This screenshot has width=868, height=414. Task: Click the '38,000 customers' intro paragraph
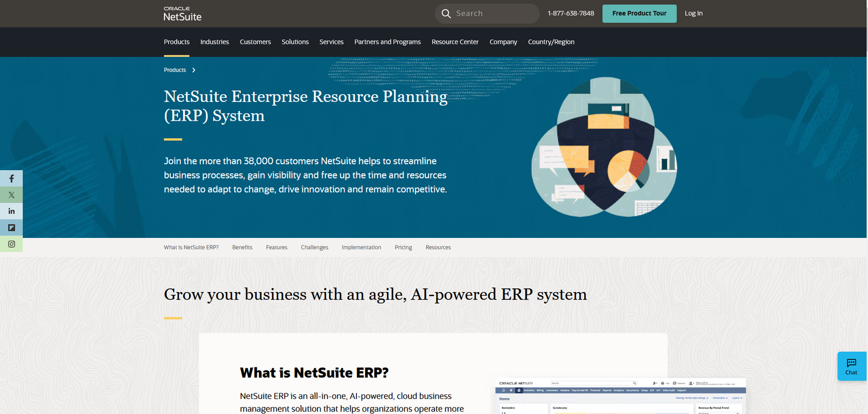pyautogui.click(x=305, y=175)
